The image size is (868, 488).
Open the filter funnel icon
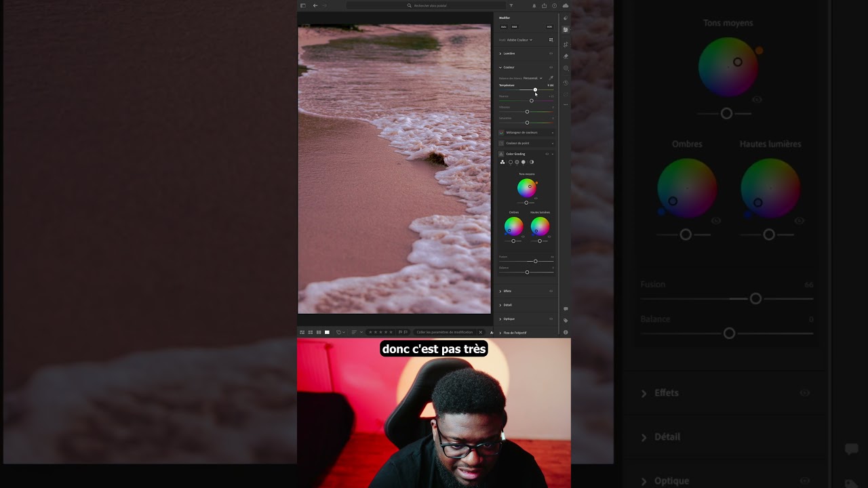pos(511,5)
